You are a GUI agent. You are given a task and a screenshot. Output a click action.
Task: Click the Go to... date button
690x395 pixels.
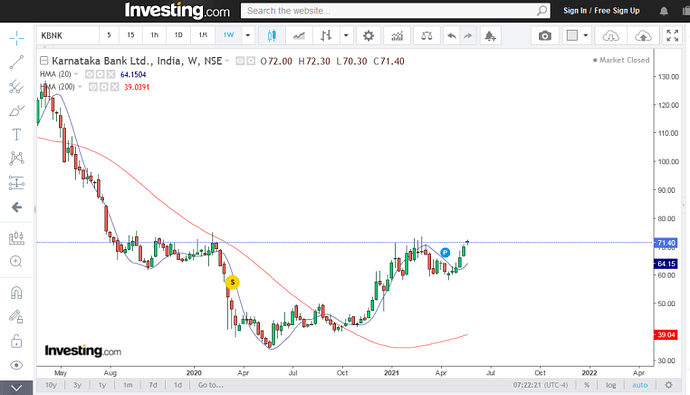coord(210,385)
